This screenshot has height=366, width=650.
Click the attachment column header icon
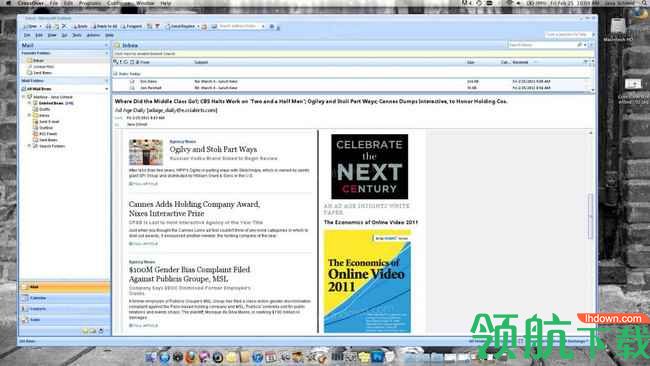point(137,62)
